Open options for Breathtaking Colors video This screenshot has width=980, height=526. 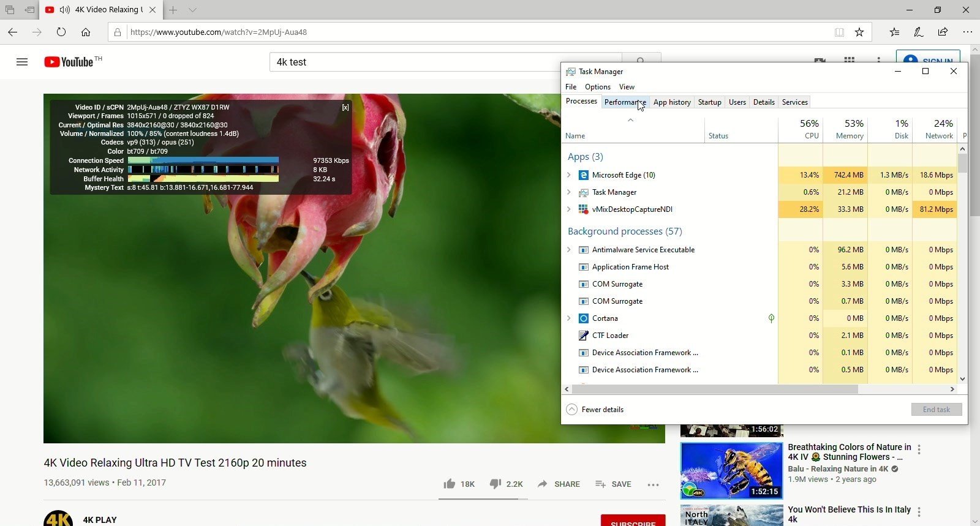919,449
